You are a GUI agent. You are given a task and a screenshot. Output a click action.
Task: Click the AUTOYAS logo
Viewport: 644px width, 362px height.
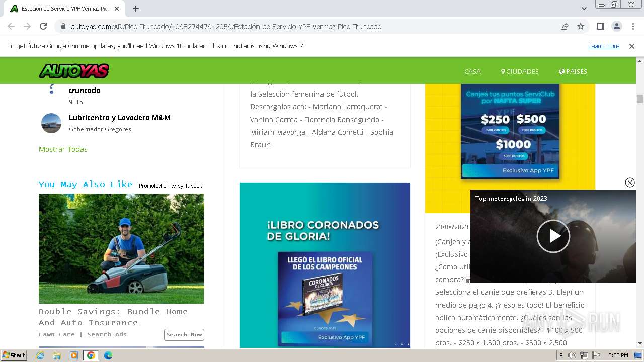74,71
